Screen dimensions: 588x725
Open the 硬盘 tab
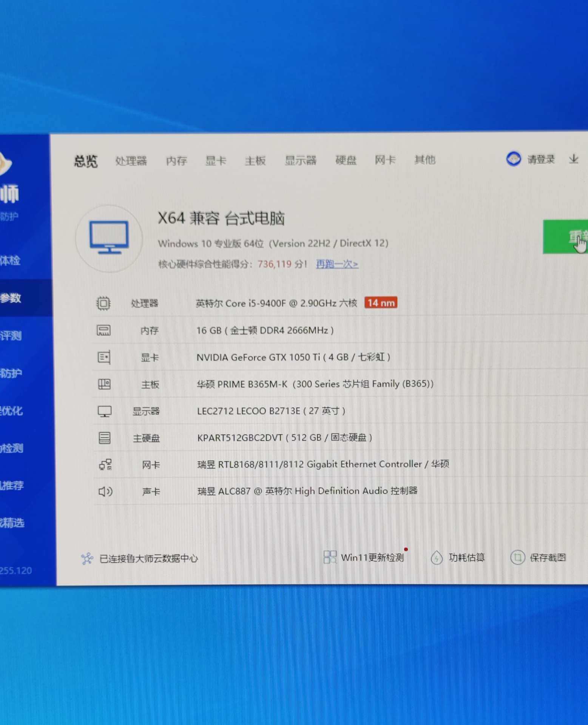pyautogui.click(x=346, y=160)
